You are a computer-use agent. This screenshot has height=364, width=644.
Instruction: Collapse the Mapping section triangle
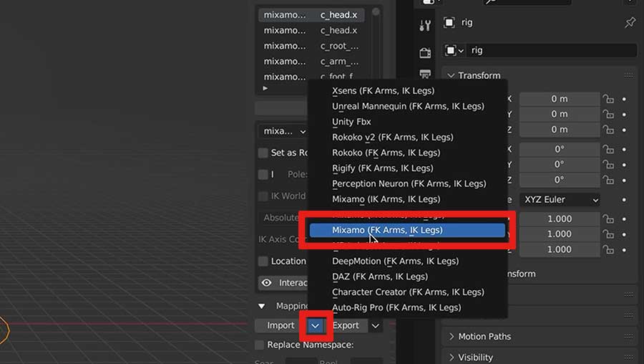262,306
